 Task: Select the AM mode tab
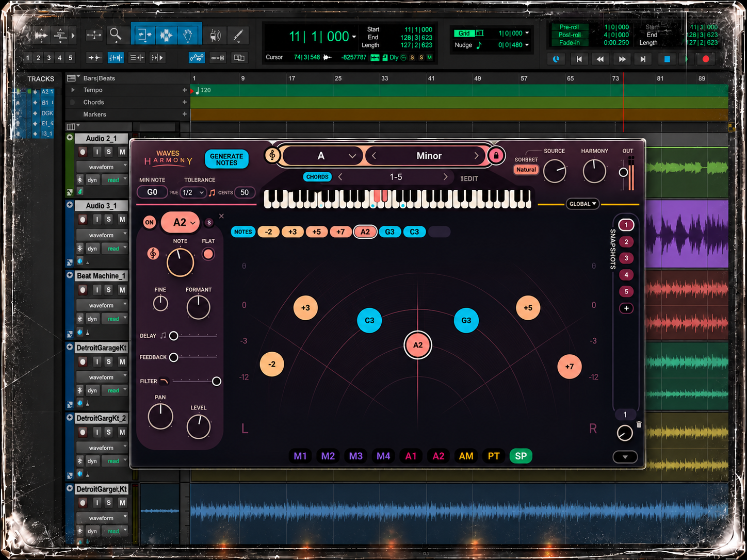click(466, 456)
